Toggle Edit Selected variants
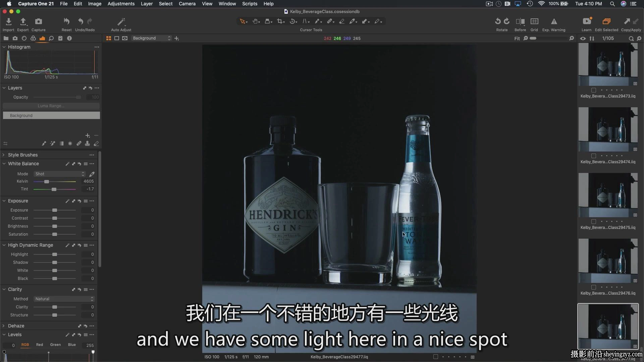The width and height of the screenshot is (644, 362). click(606, 21)
